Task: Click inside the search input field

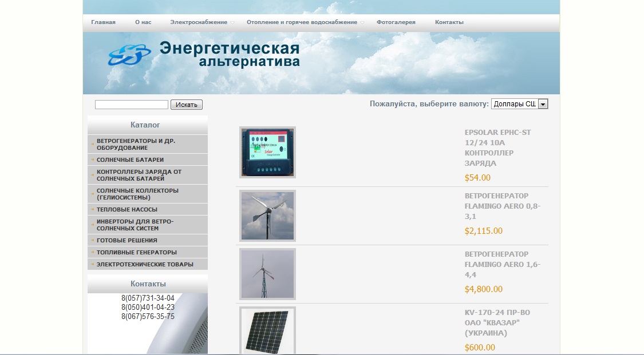Action: [x=131, y=104]
